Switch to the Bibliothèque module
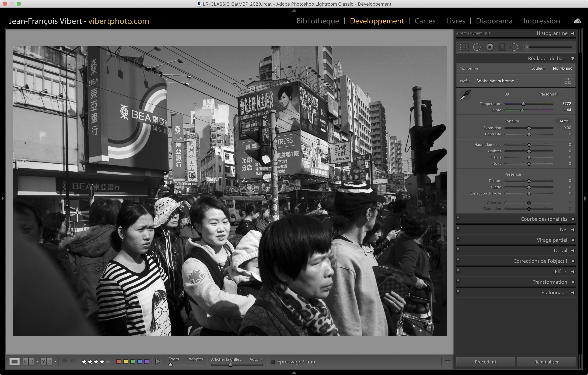 [317, 21]
